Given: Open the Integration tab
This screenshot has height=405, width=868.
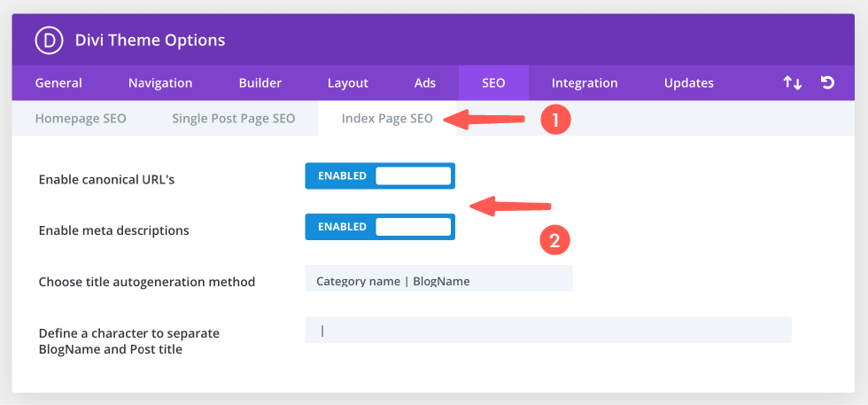Looking at the screenshot, I should click(x=585, y=83).
